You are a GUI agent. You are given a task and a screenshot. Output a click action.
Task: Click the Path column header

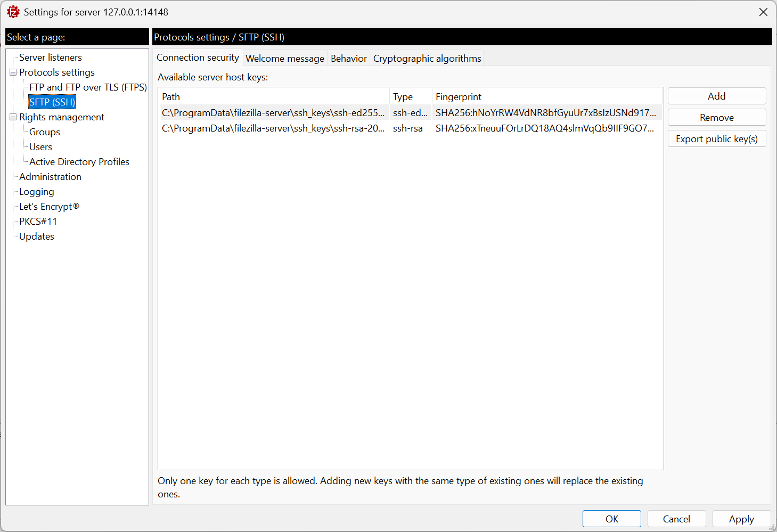coord(274,97)
